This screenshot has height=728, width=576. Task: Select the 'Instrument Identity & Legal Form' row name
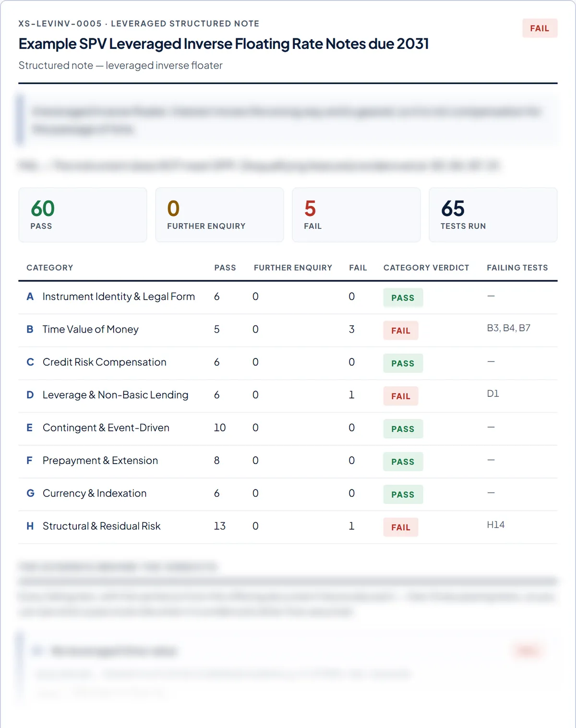119,297
